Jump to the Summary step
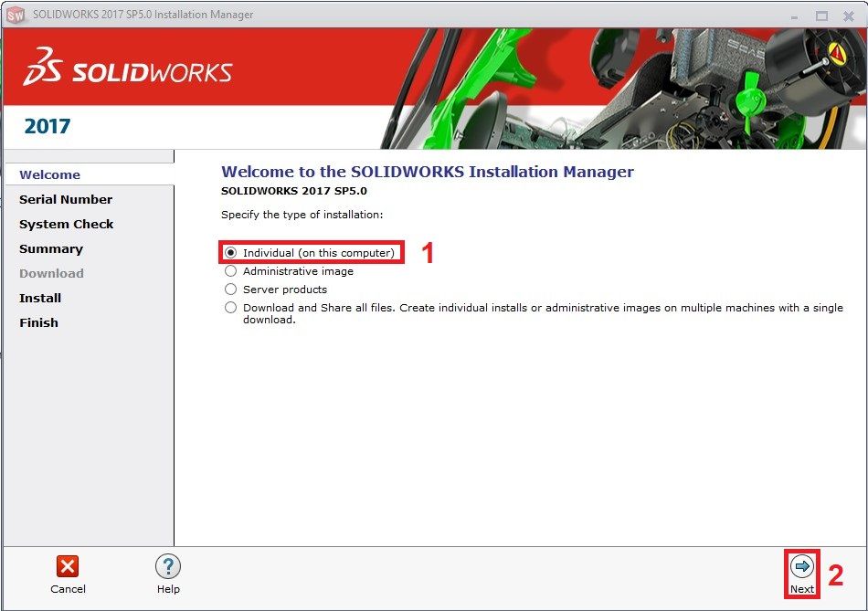The width and height of the screenshot is (868, 611). click(x=51, y=248)
